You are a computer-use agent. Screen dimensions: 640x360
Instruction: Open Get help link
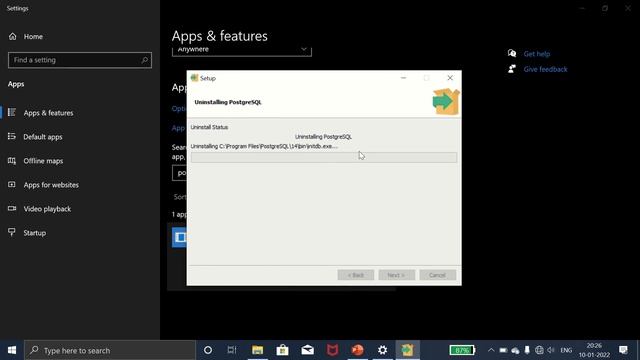pyautogui.click(x=537, y=54)
